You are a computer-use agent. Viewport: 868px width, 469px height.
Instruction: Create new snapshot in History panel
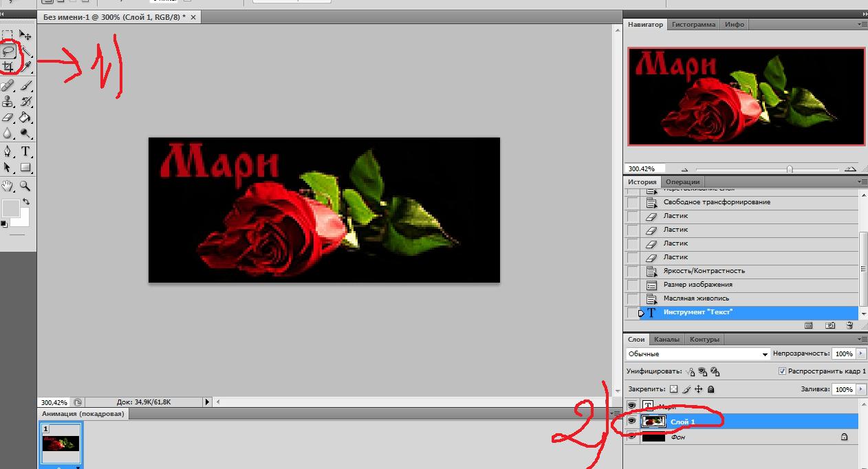[830, 325]
